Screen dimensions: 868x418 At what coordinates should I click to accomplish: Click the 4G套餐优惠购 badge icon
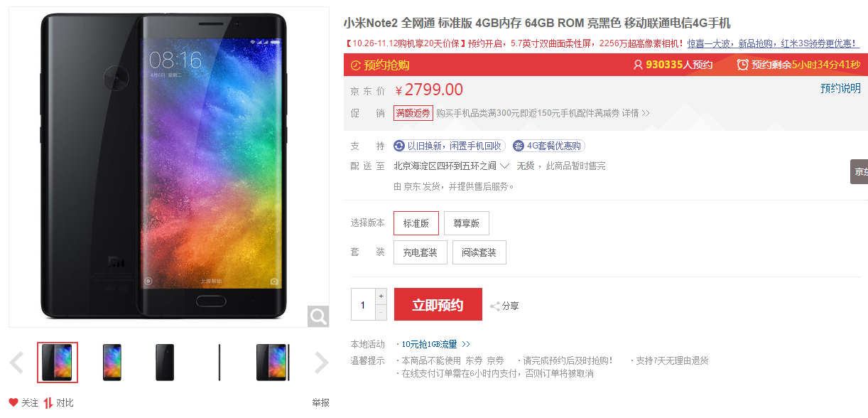[x=519, y=146]
